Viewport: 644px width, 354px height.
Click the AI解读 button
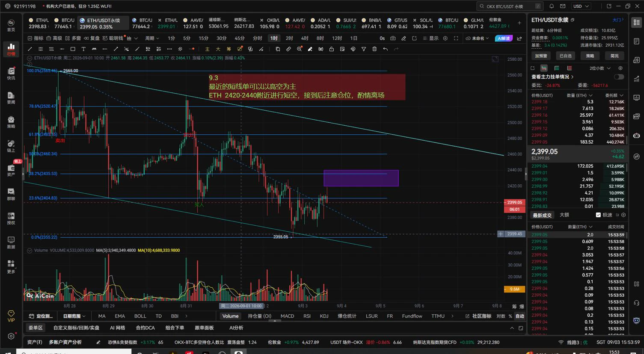[504, 38]
